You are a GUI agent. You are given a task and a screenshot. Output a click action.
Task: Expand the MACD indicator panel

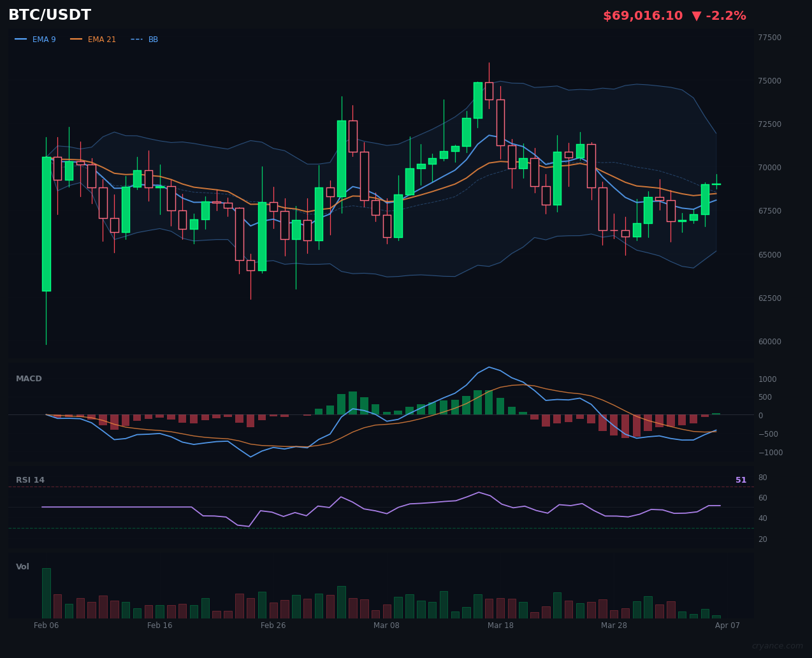29,378
